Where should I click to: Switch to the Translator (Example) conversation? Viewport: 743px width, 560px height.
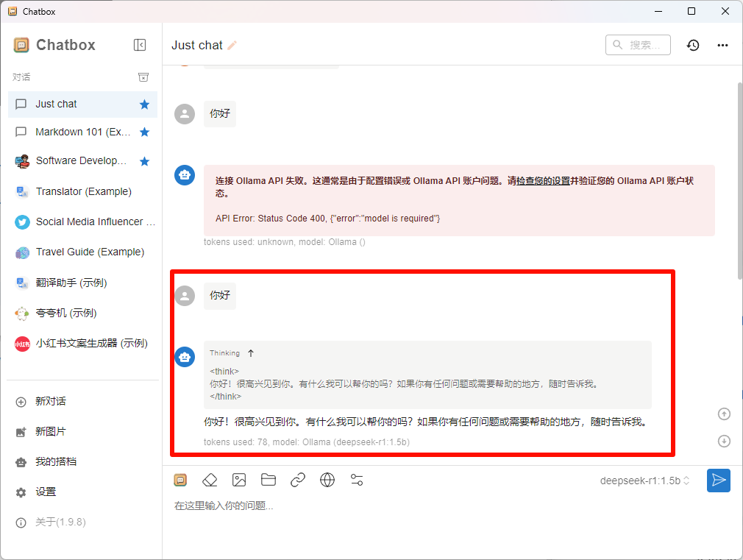tap(81, 191)
